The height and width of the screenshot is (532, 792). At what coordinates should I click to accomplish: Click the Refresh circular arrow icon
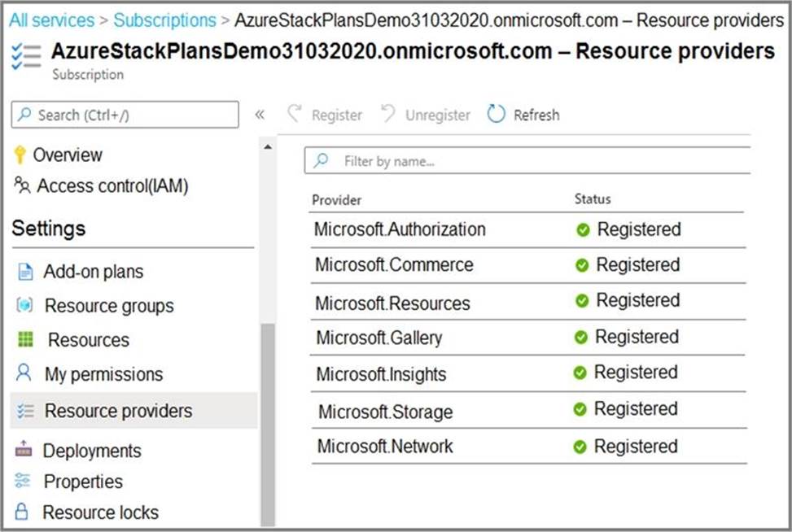[496, 114]
